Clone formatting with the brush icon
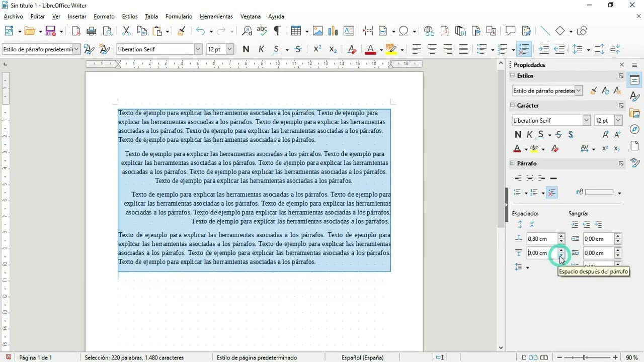This screenshot has width=644, height=362. [181, 31]
